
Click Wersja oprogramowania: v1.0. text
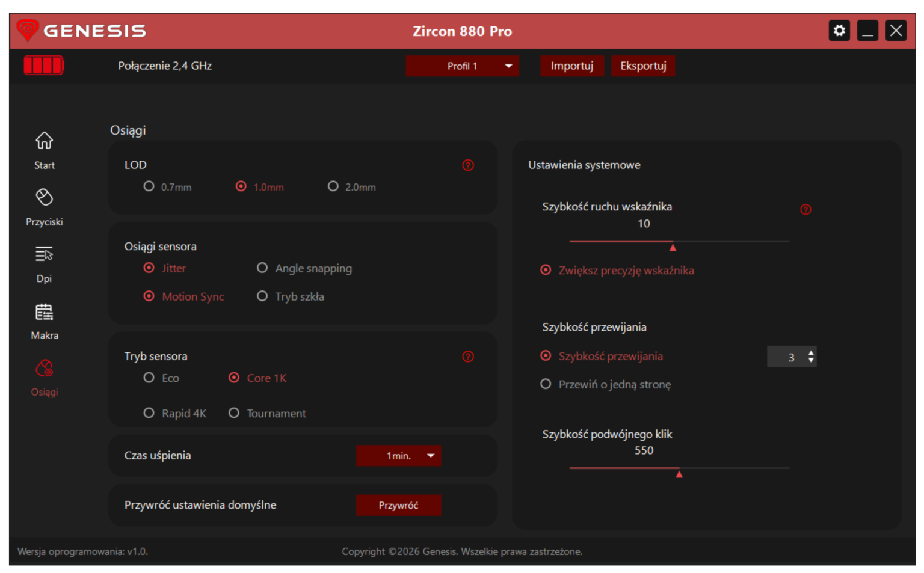point(82,551)
